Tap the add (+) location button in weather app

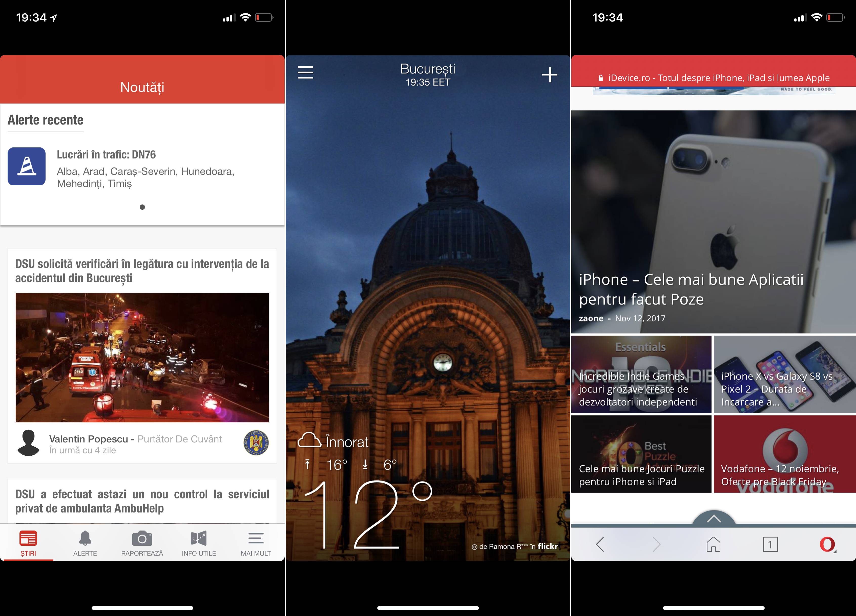click(549, 74)
